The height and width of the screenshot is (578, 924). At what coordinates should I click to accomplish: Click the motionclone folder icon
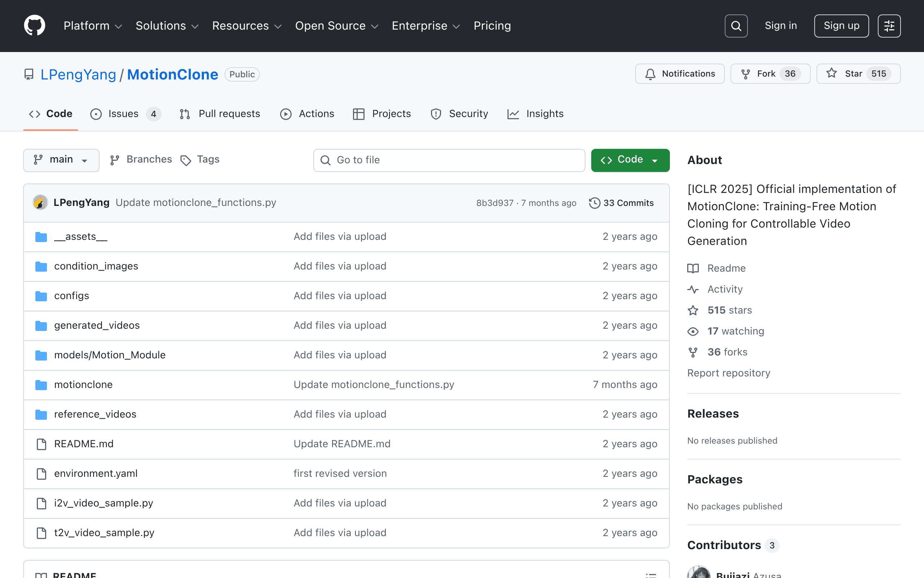(x=41, y=385)
